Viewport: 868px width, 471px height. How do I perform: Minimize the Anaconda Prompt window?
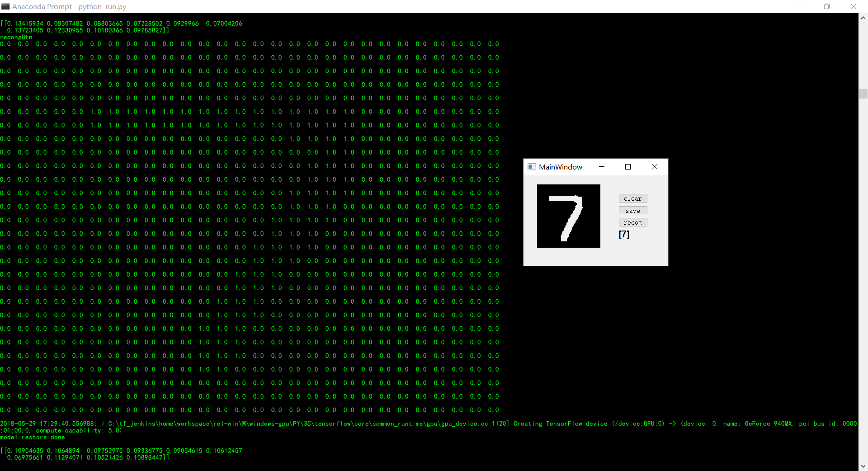[801, 6]
